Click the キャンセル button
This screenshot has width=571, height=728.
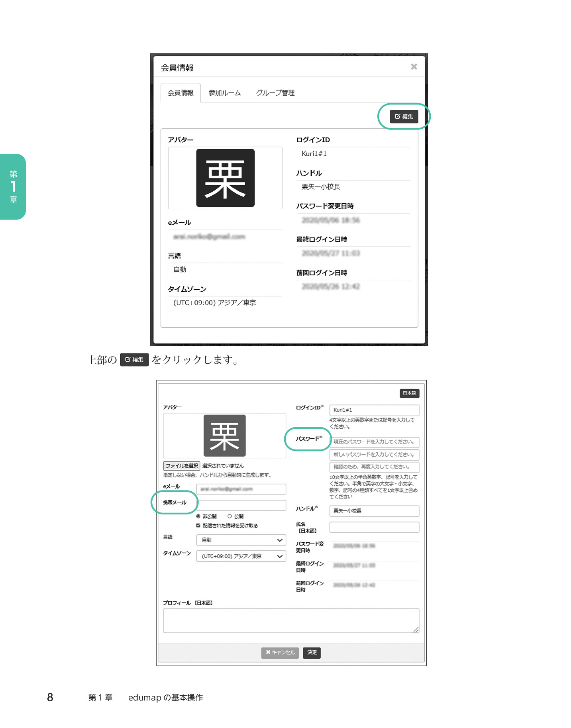[x=280, y=653]
